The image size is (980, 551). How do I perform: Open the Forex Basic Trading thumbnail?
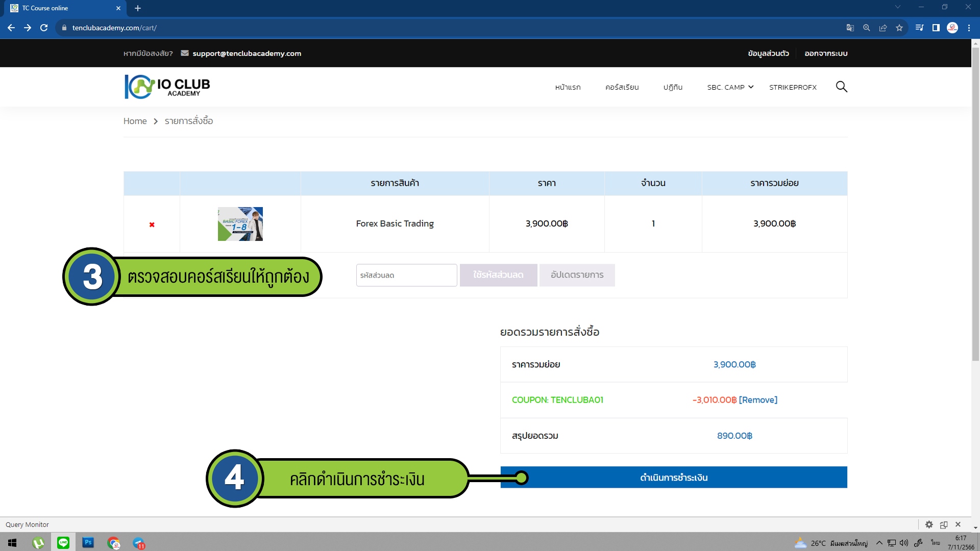(240, 224)
